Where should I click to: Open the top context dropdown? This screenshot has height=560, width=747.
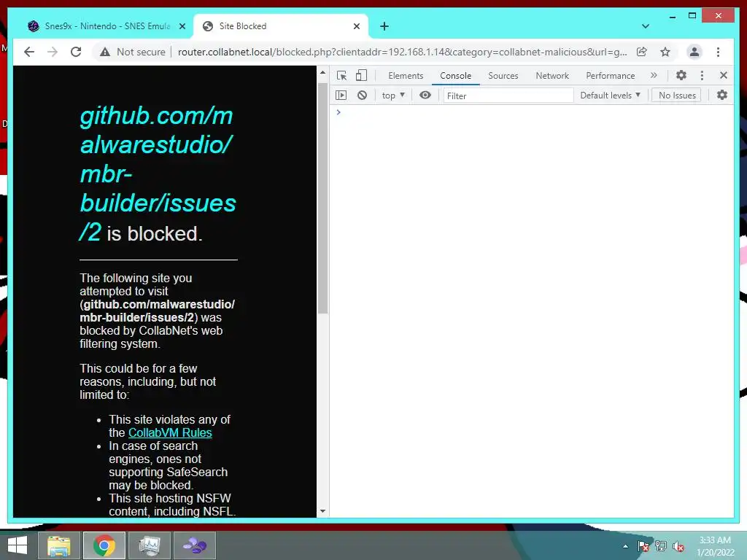click(393, 96)
